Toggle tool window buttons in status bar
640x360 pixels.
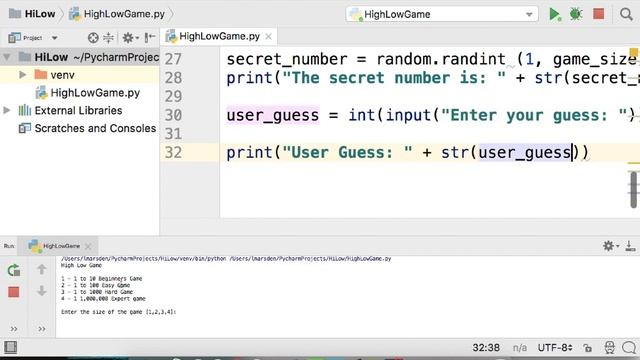point(10,348)
